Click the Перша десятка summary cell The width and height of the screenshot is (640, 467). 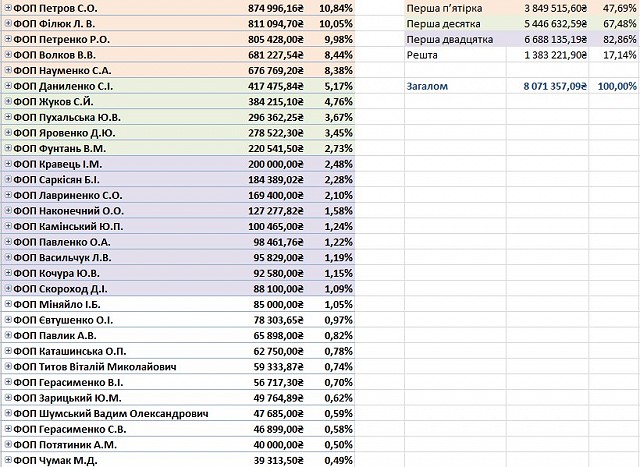[443, 23]
